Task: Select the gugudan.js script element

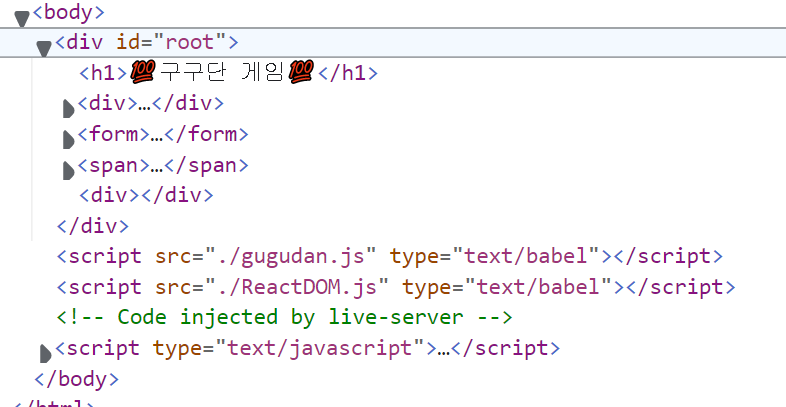Action: 389,256
